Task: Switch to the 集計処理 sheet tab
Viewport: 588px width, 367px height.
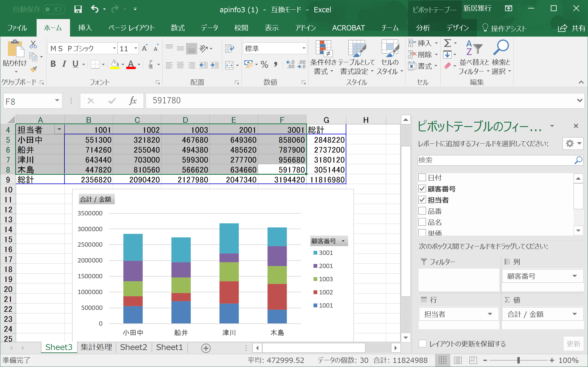Action: pos(96,347)
